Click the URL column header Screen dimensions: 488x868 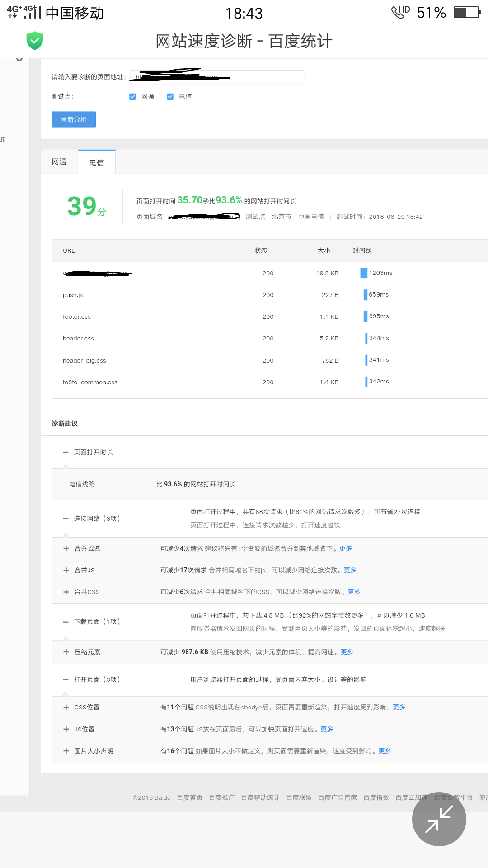pyautogui.click(x=69, y=250)
